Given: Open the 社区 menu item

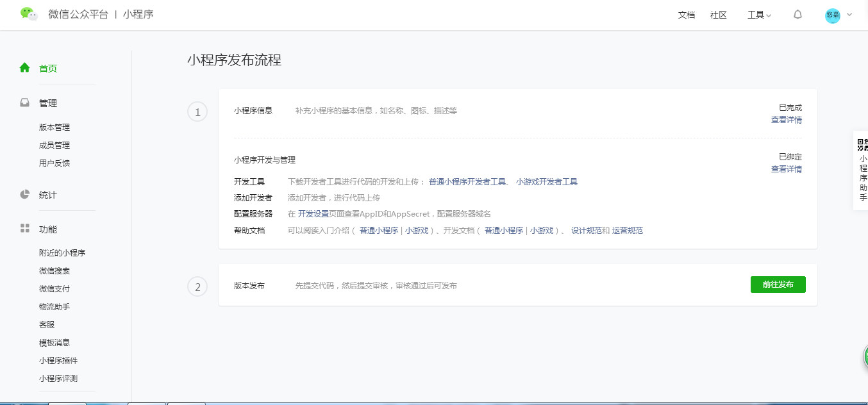Looking at the screenshot, I should 718,15.
